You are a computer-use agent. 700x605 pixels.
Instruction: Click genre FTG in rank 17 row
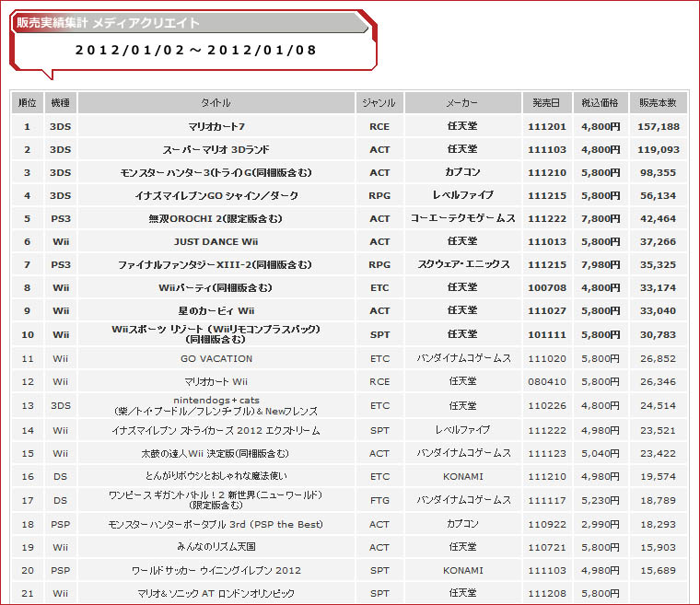point(379,501)
